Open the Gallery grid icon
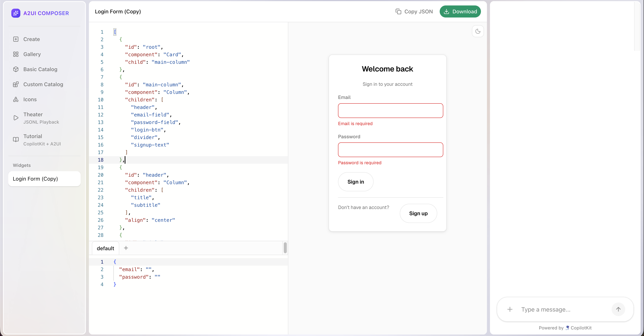Screen dimensions: 644x336 pos(16,54)
